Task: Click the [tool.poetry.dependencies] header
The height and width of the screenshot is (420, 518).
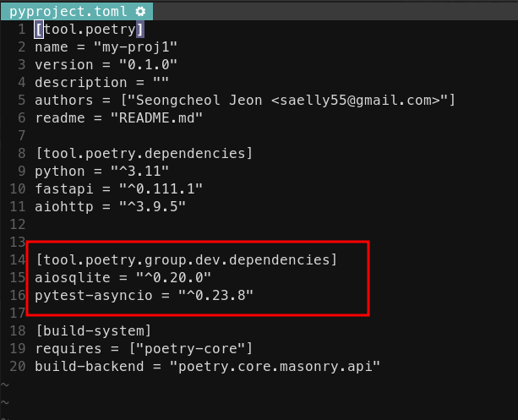Action: tap(144, 154)
